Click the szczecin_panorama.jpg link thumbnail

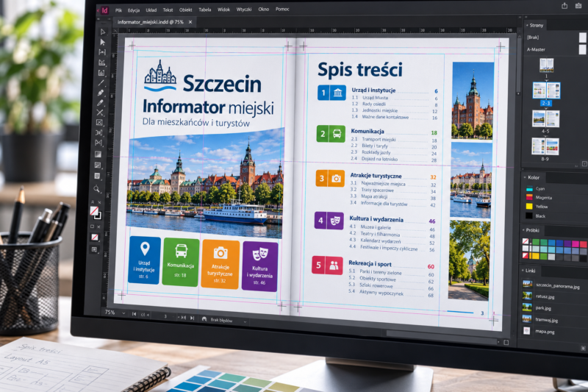527,284
